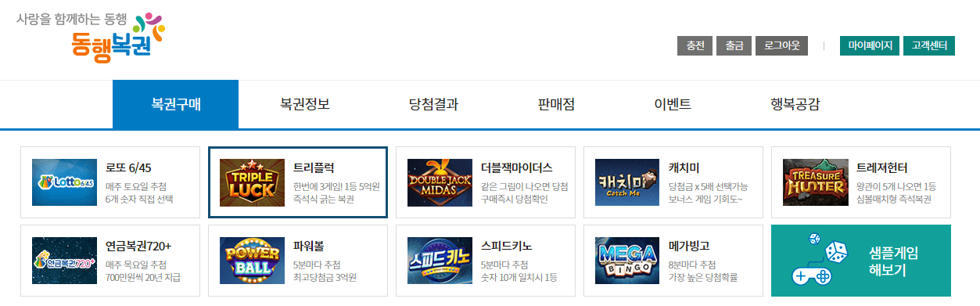
Task: Click the 메가빙고 title link
Action: [689, 246]
